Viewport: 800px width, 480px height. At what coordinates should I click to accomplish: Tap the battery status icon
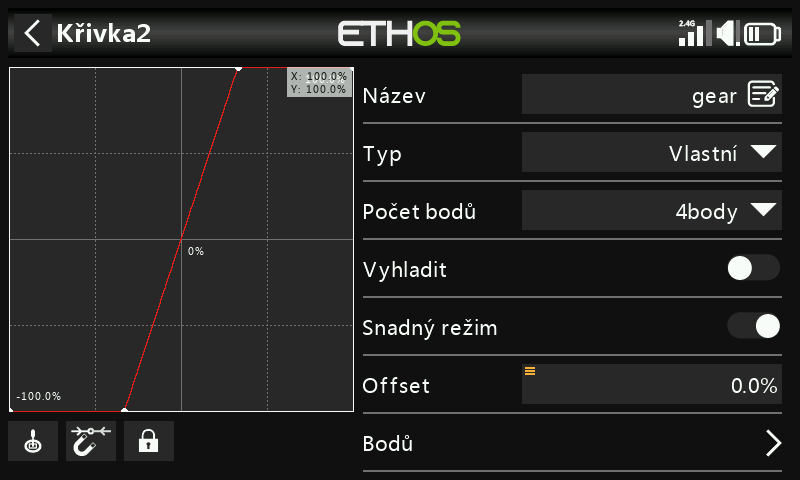764,33
